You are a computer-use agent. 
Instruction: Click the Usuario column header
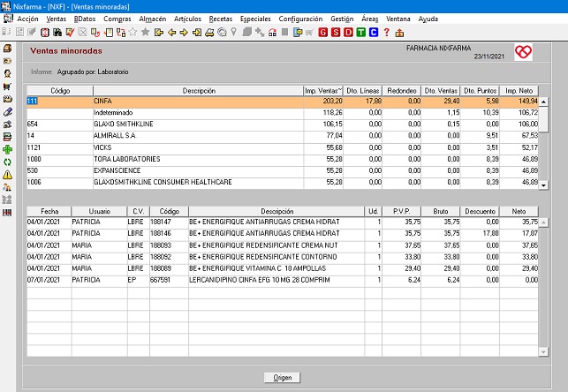(x=99, y=211)
